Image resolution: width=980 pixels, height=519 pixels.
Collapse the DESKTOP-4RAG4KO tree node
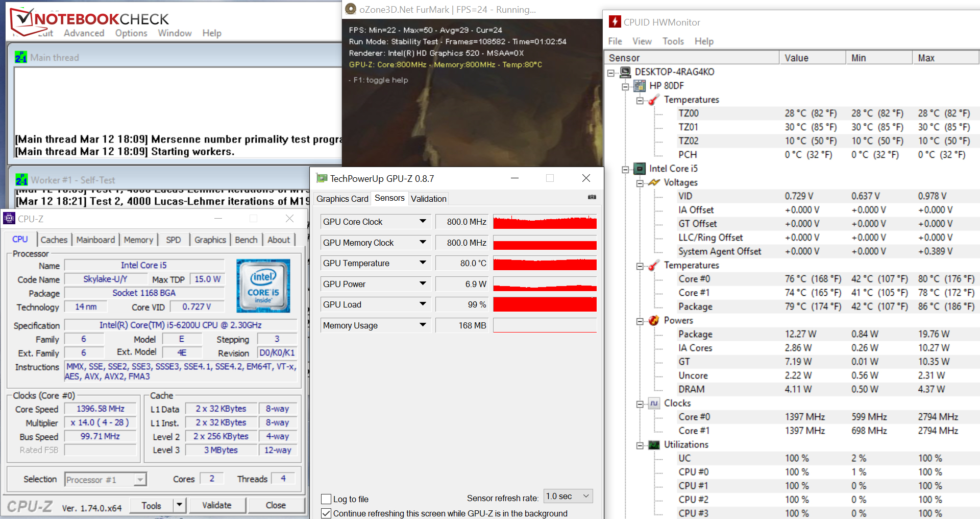pos(611,73)
